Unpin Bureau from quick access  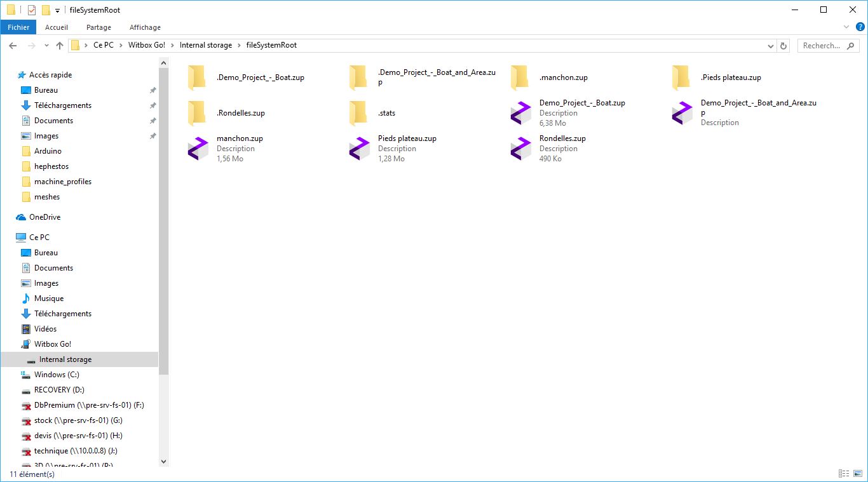coord(153,90)
